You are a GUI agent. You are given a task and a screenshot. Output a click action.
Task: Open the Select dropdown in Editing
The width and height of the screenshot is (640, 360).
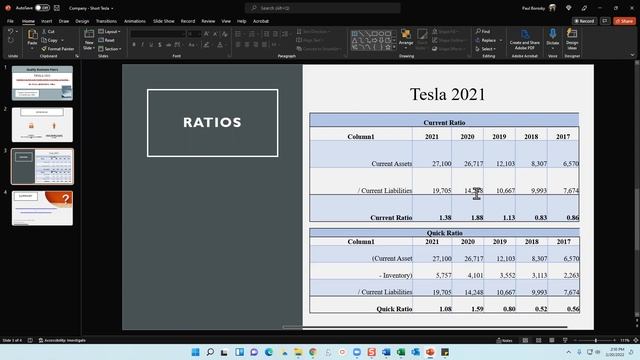coord(486,49)
